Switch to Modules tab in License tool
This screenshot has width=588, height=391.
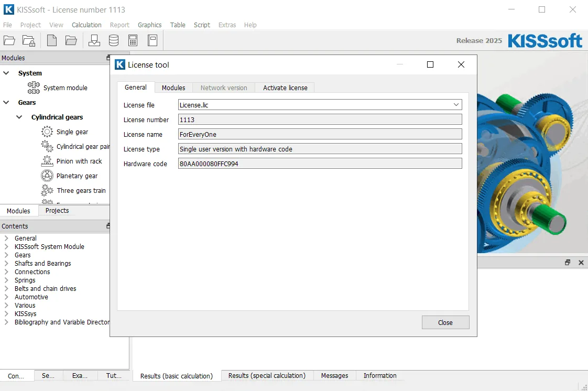pyautogui.click(x=173, y=88)
